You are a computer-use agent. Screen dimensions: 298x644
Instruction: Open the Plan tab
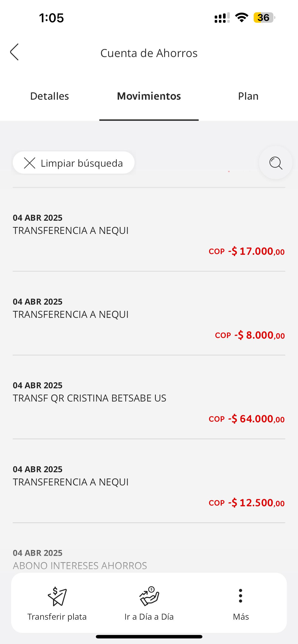(248, 96)
